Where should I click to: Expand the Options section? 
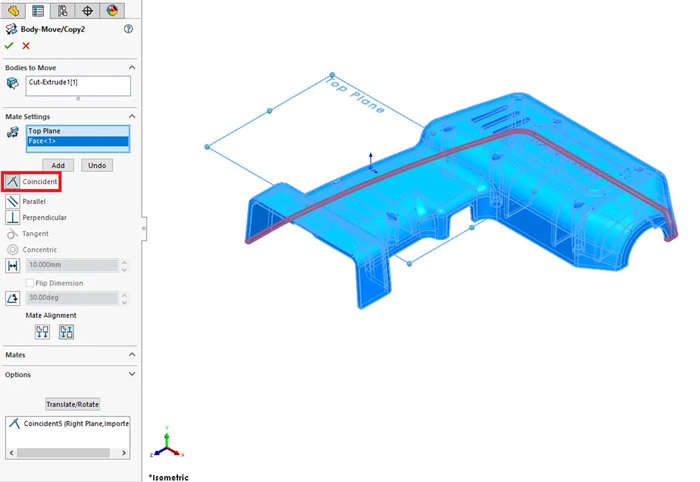coord(132,374)
